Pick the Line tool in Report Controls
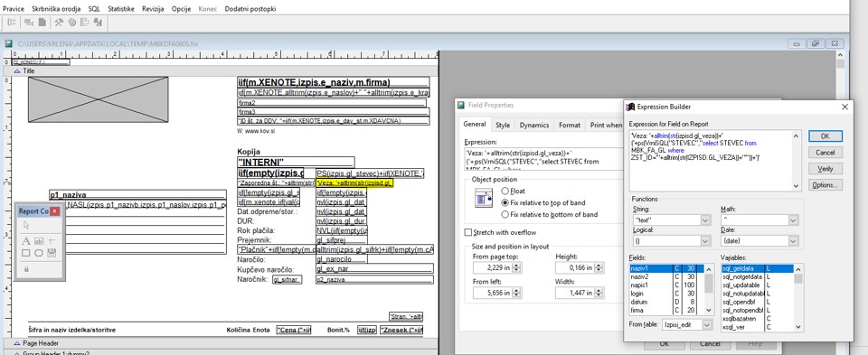The image size is (868, 355). pyautogui.click(x=52, y=241)
